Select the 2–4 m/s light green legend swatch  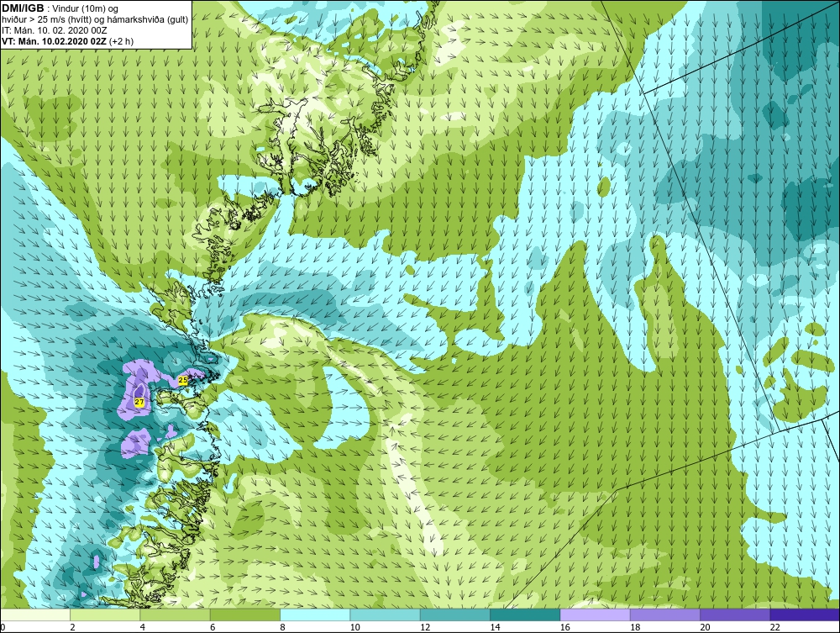pyautogui.click(x=105, y=615)
